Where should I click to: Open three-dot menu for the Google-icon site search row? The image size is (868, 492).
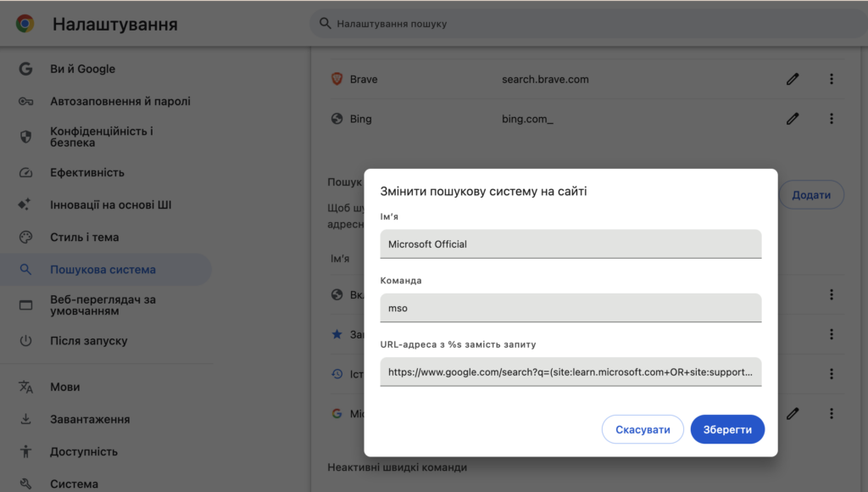[832, 414]
